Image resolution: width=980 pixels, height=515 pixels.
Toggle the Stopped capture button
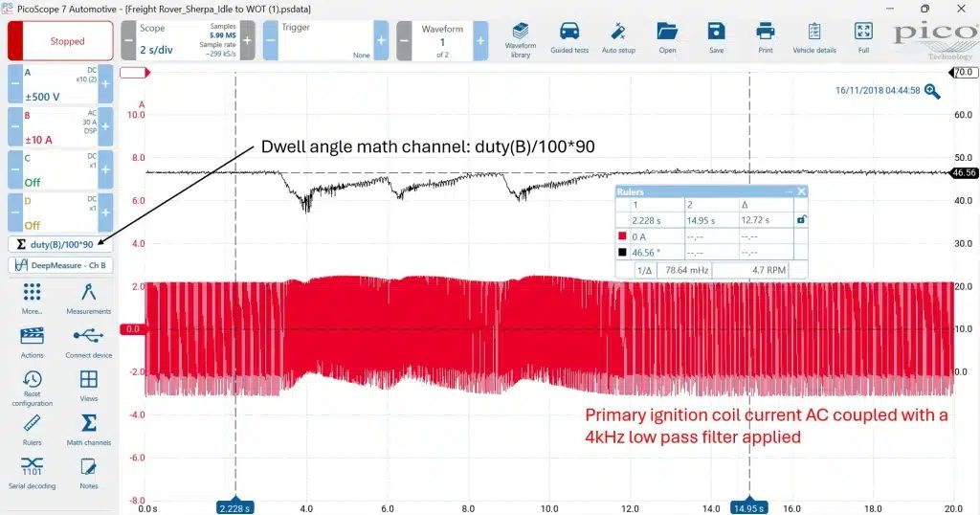coord(60,41)
